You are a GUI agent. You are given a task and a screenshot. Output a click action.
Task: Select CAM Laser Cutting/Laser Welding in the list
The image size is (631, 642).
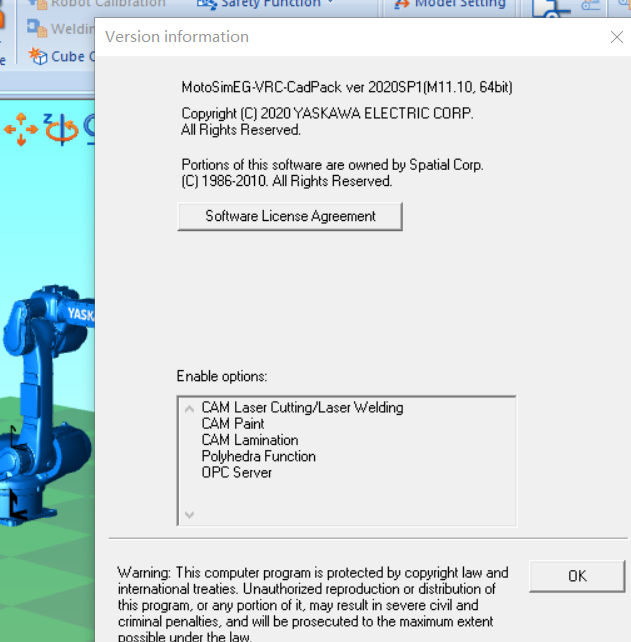pyautogui.click(x=302, y=408)
